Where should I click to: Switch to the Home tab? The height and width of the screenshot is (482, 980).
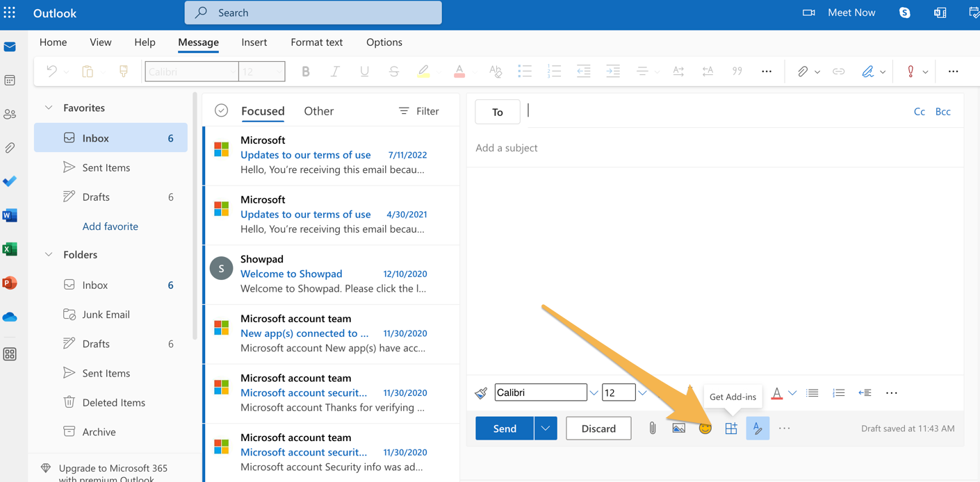(x=54, y=42)
